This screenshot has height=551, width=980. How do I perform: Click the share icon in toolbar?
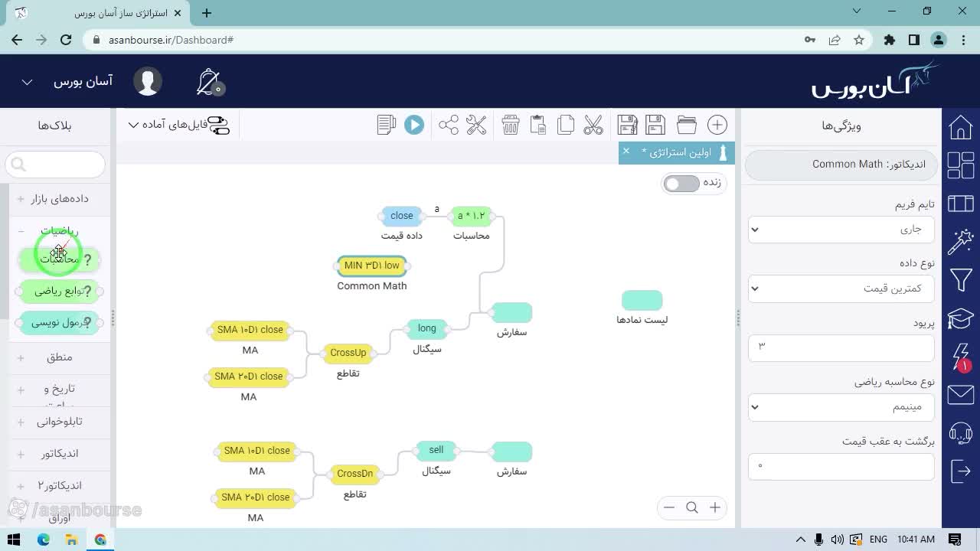coord(449,125)
